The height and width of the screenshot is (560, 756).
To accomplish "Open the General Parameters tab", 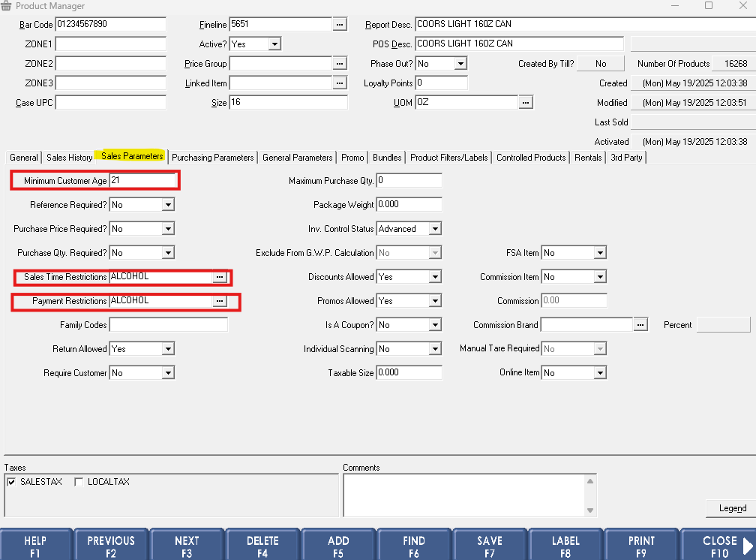I will 298,158.
